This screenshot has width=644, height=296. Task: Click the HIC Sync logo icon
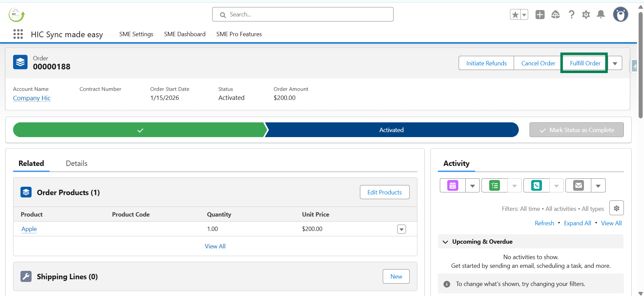pos(16,15)
